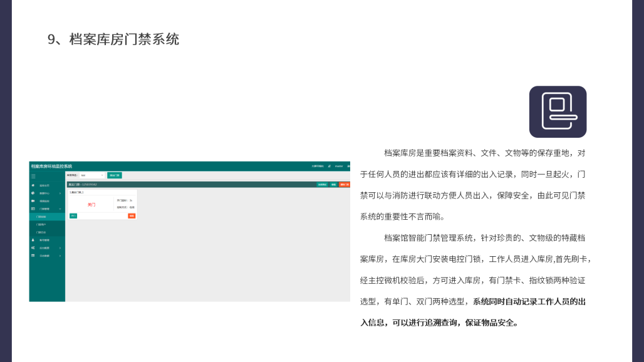This screenshot has height=362, width=644.
Task: Click the 添加门禁 add button
Action: (115, 176)
